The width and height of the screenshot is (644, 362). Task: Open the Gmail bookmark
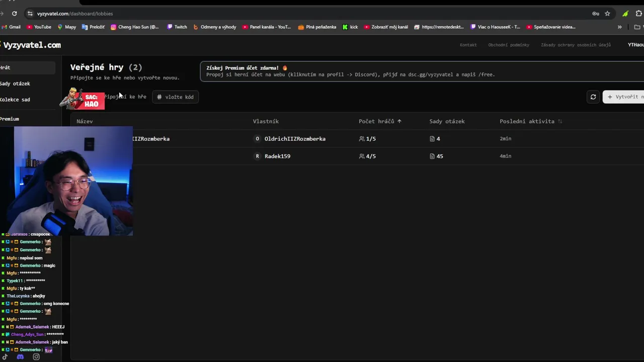(11, 27)
